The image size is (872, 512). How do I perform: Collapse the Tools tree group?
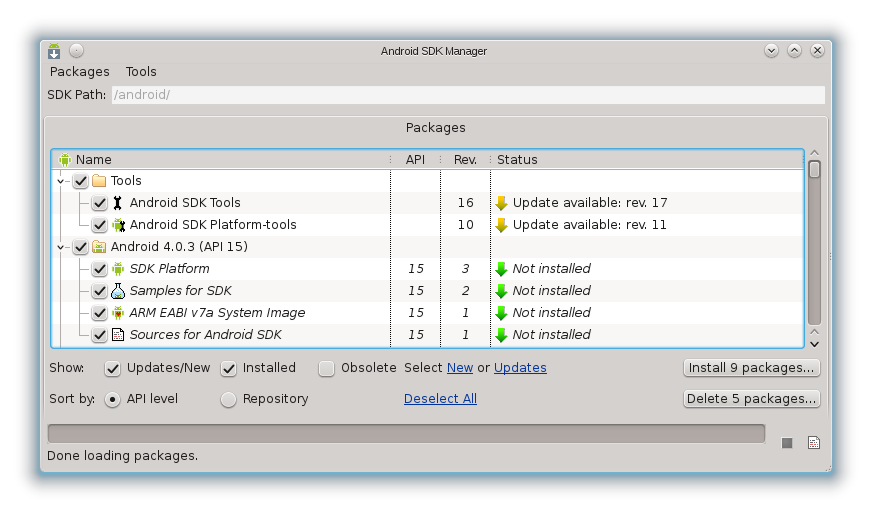tap(61, 181)
